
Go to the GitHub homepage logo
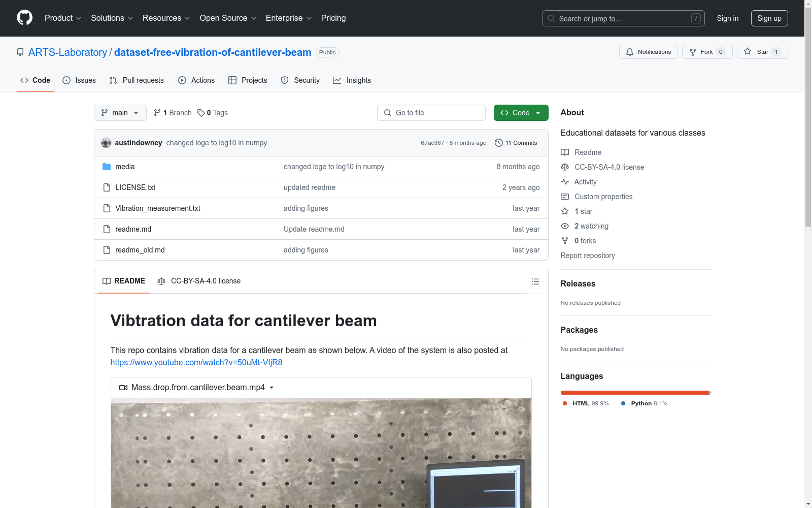[x=24, y=18]
